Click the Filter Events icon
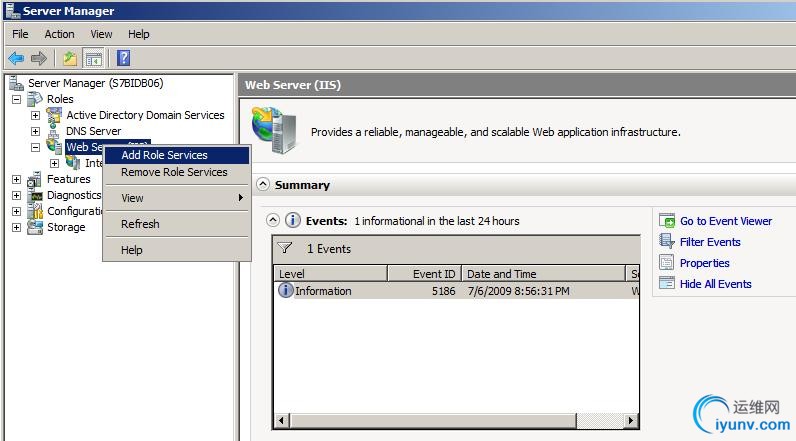 [x=667, y=242]
